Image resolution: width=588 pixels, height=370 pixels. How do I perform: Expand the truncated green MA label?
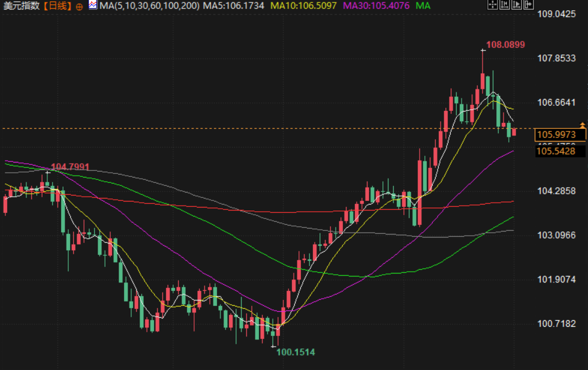pyautogui.click(x=423, y=6)
